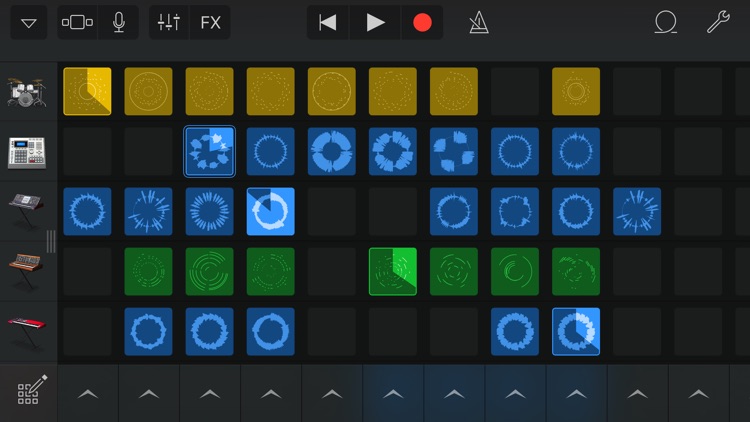Select the acoustic drum kit track

point(27,91)
